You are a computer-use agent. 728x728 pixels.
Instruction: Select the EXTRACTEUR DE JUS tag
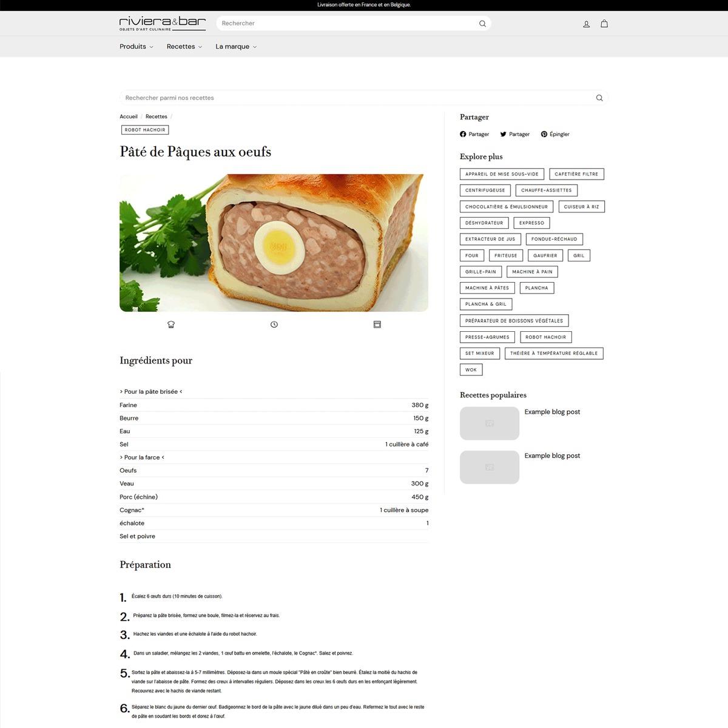point(490,239)
